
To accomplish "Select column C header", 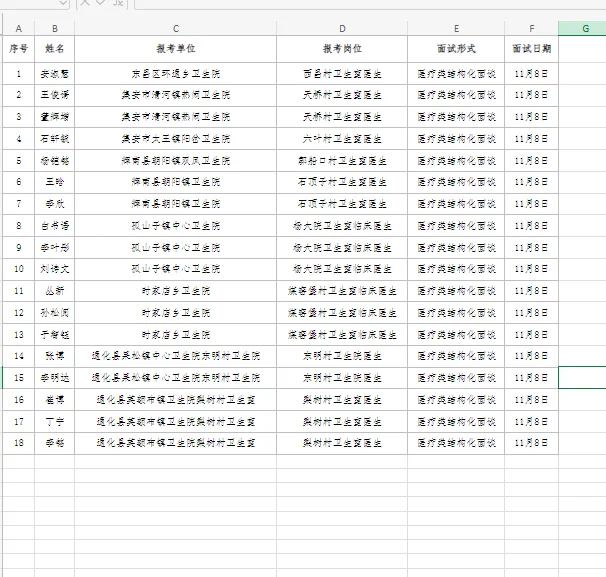I will [x=175, y=29].
